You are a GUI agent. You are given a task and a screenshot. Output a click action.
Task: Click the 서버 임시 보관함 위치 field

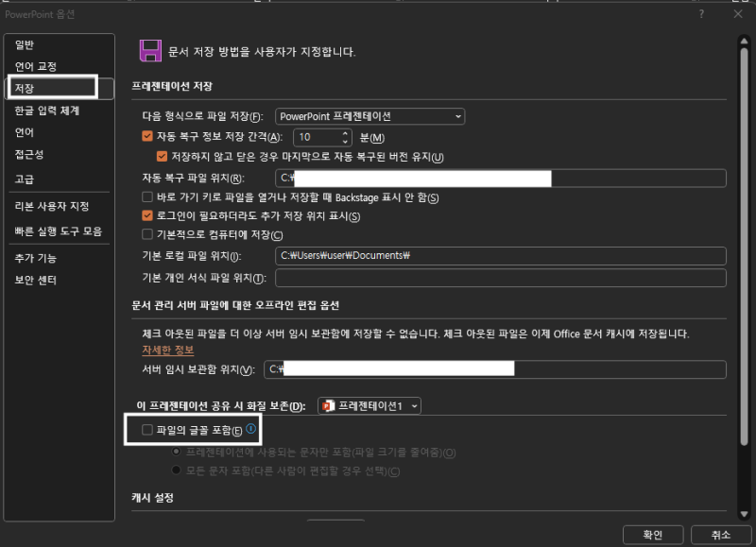click(x=494, y=369)
